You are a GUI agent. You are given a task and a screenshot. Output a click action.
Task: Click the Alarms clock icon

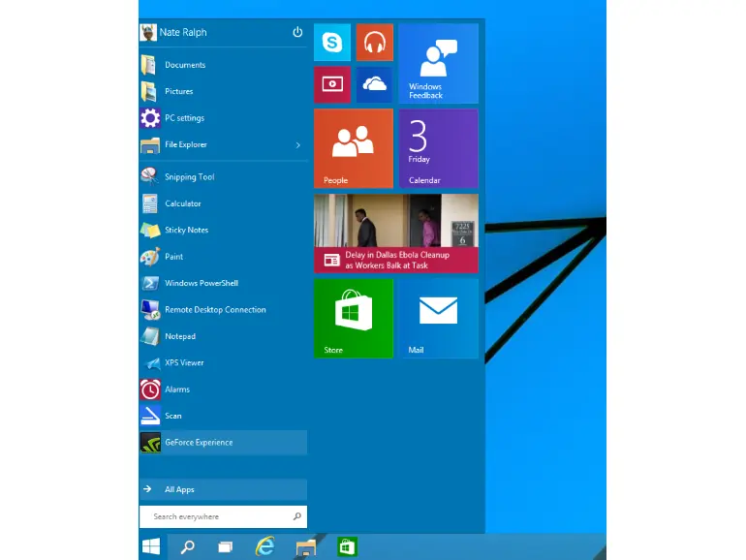click(150, 389)
